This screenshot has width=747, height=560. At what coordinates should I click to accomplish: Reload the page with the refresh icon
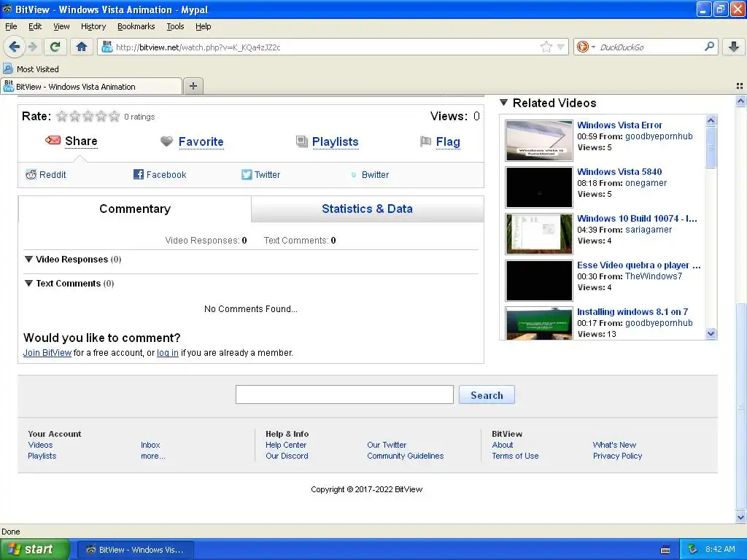[x=55, y=47]
